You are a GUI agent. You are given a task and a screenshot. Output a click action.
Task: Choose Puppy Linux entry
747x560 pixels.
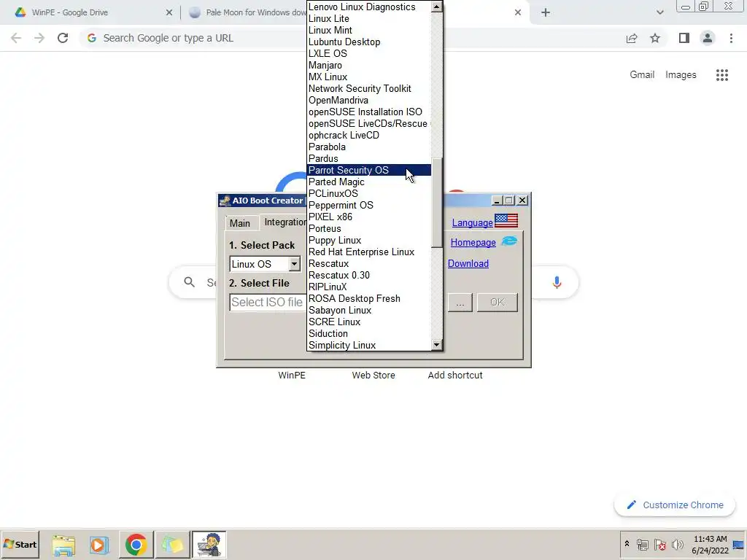[x=368, y=240]
